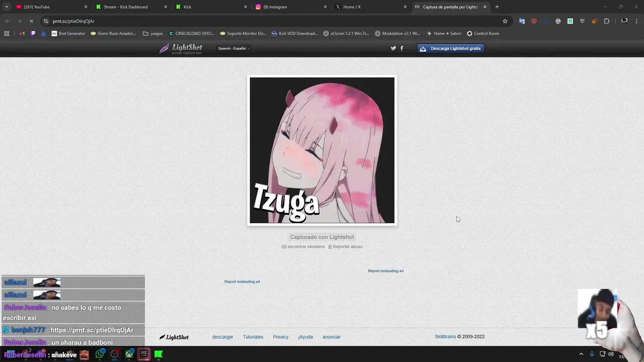Open Kick app from the taskbar
The image size is (644, 362).
[x=158, y=354]
